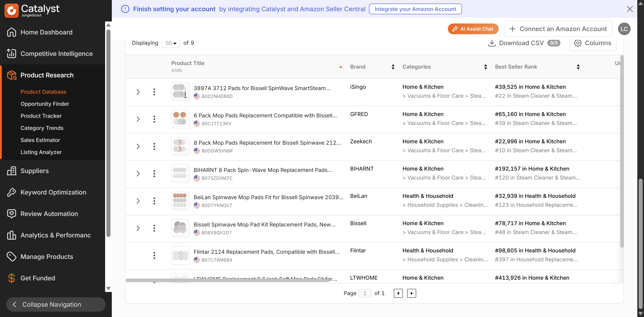
Task: Click the sidebar scroll-down arrow
Action: point(108,288)
